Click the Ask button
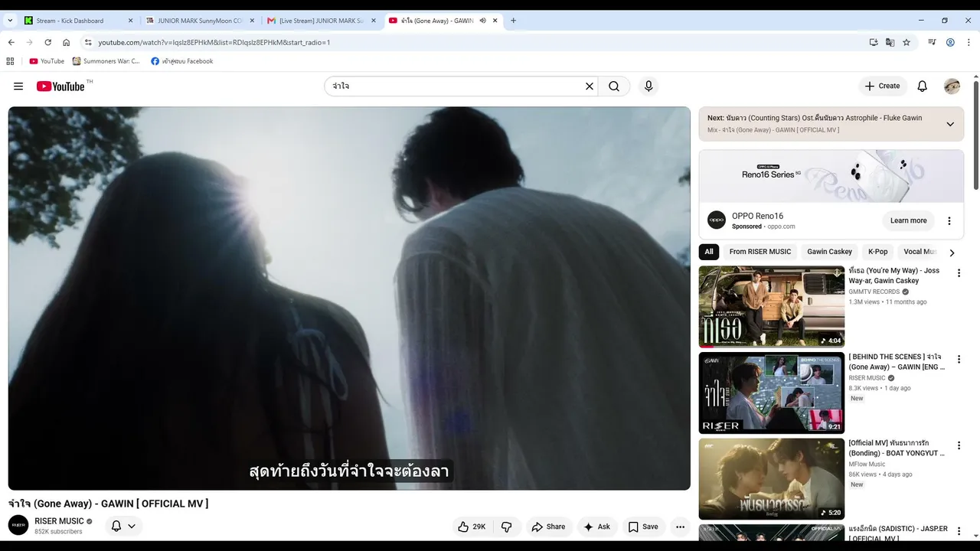 click(x=596, y=527)
